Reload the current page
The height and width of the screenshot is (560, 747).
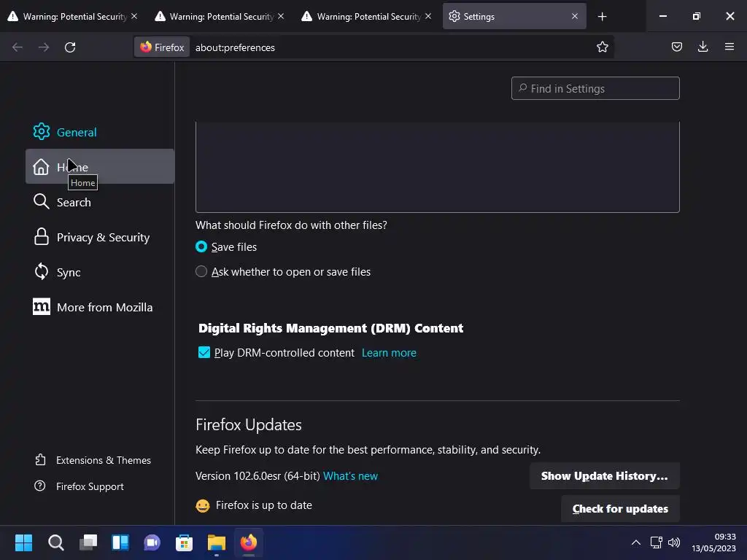(70, 47)
